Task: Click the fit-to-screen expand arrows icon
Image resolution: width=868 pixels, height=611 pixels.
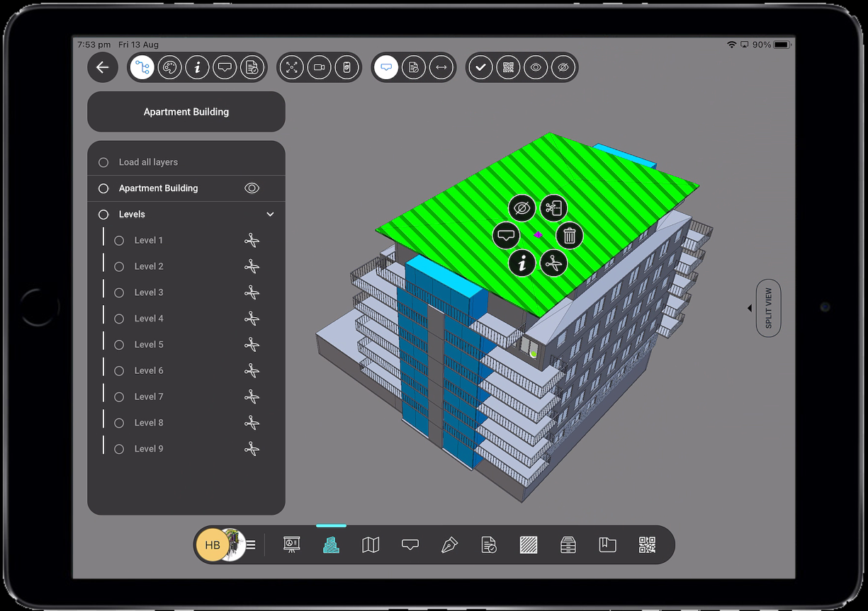Action: [291, 68]
